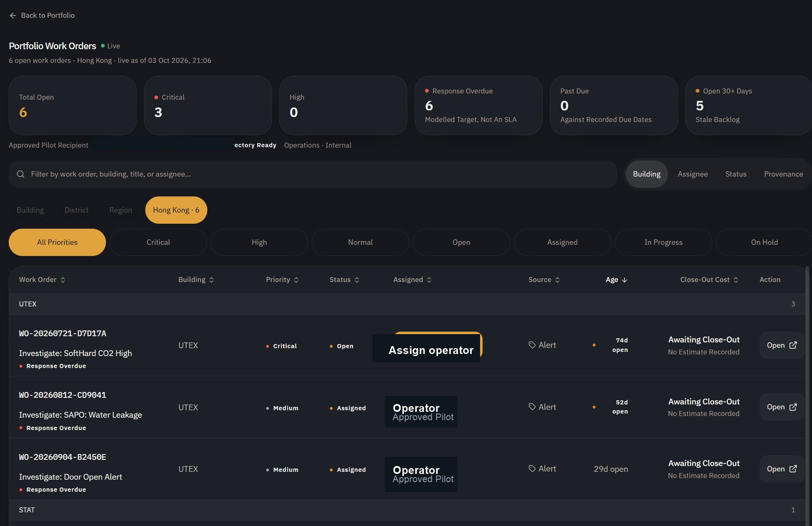Click external-link icon in WO-20260812-CD9041 Open button
The image size is (812, 526).
click(x=793, y=407)
